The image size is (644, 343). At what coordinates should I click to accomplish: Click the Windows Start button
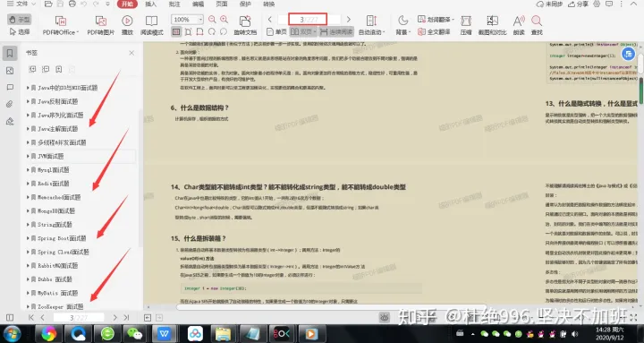tap(12, 333)
